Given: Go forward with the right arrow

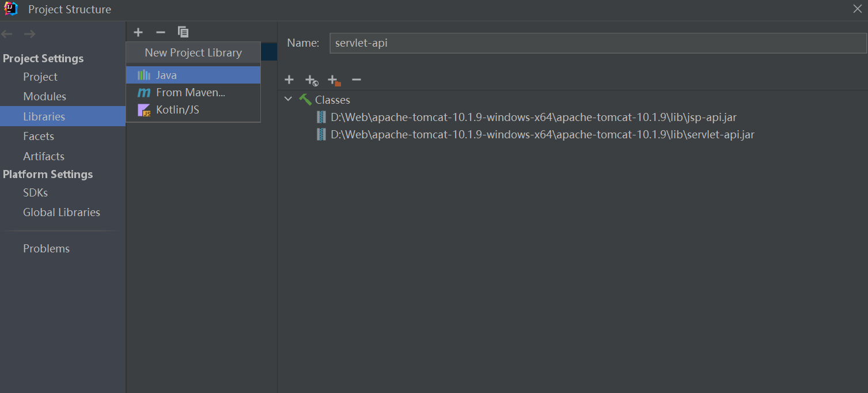Looking at the screenshot, I should [29, 34].
